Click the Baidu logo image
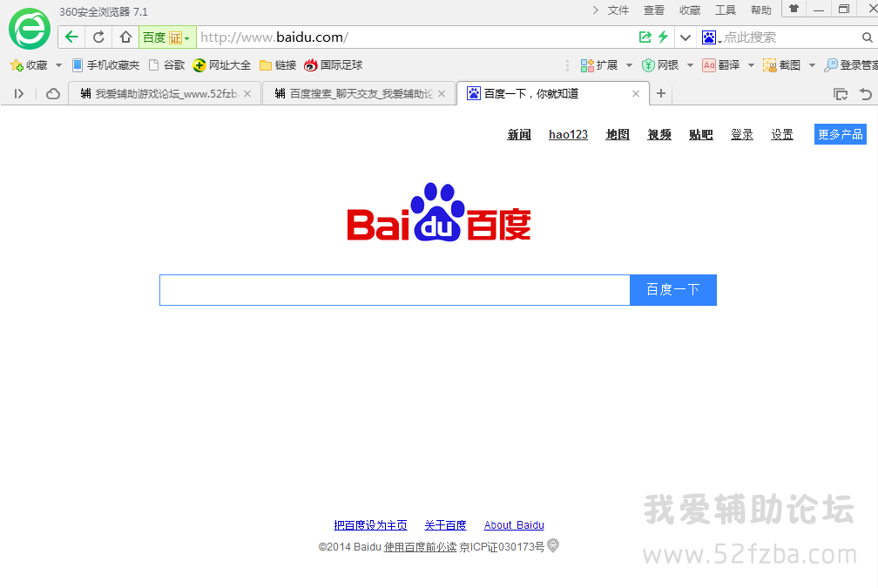Screen dimensions: 878x588 pyautogui.click(x=439, y=213)
